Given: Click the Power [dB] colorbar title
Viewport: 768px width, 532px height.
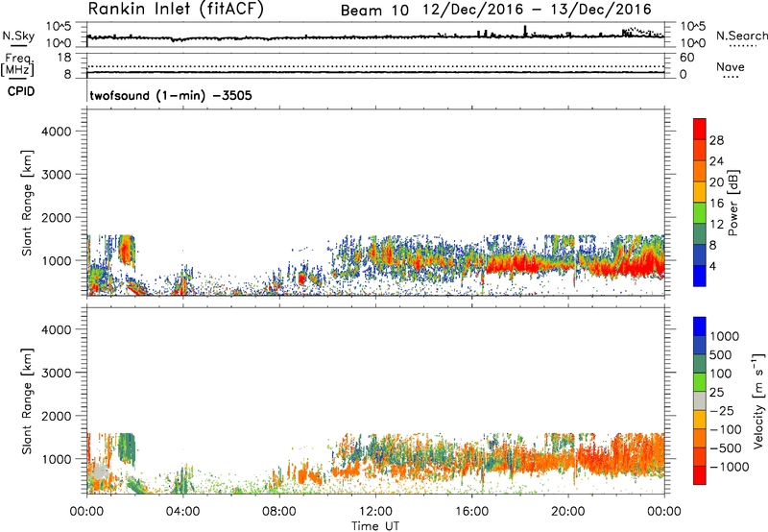Looking at the screenshot, I should 732,203.
